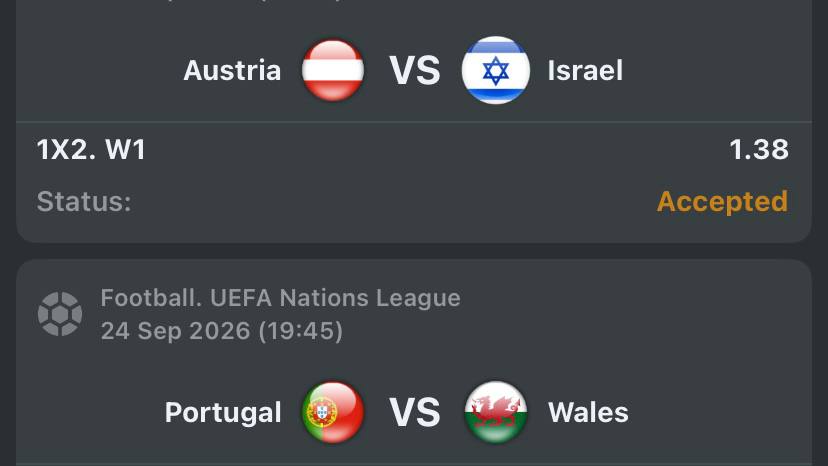Click the 1X2. W1 bet type label

91,150
